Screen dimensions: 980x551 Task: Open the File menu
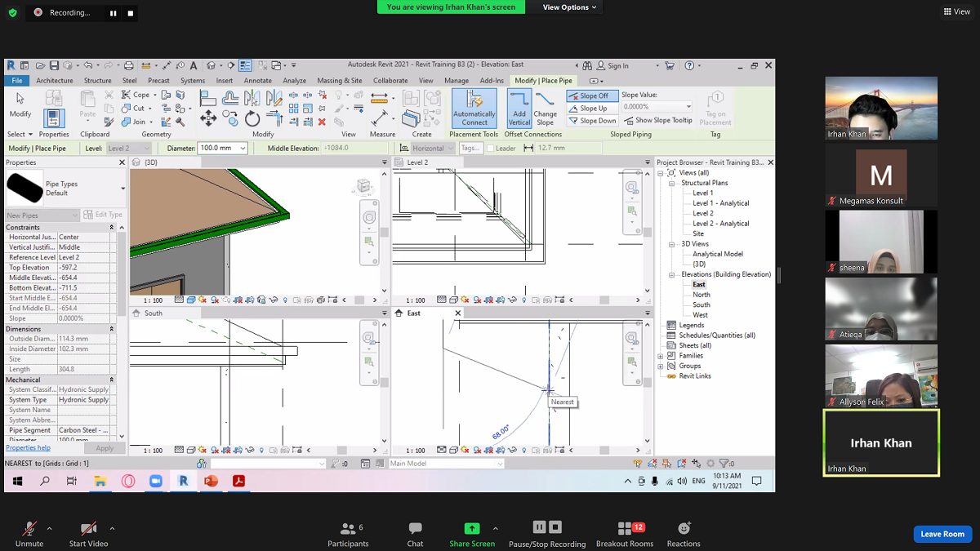(17, 81)
